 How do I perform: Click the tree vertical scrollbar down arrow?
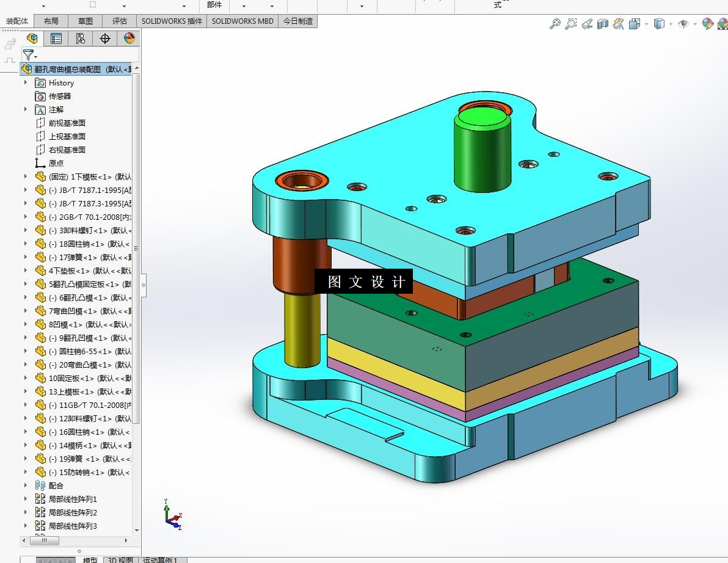137,530
